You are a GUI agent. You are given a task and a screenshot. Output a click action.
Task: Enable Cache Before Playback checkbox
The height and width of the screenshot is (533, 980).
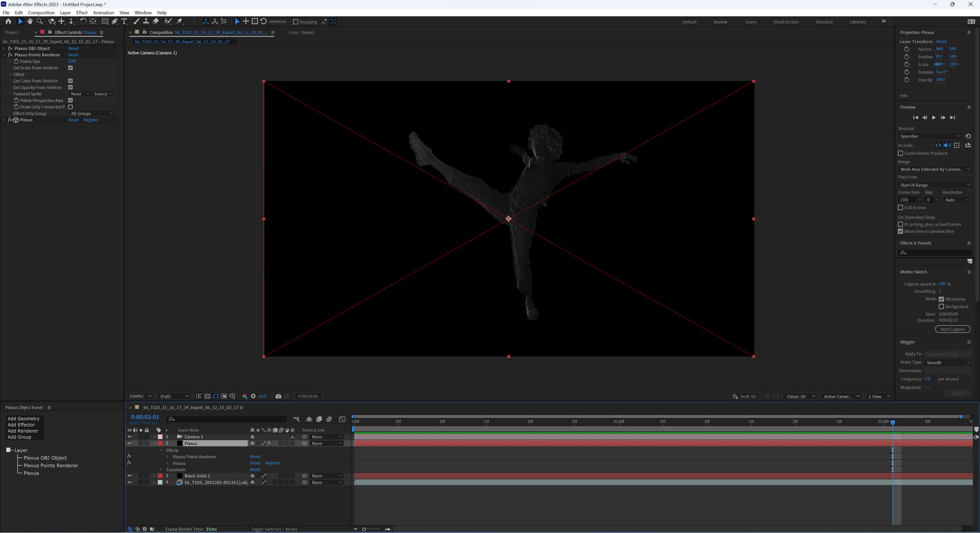(901, 153)
